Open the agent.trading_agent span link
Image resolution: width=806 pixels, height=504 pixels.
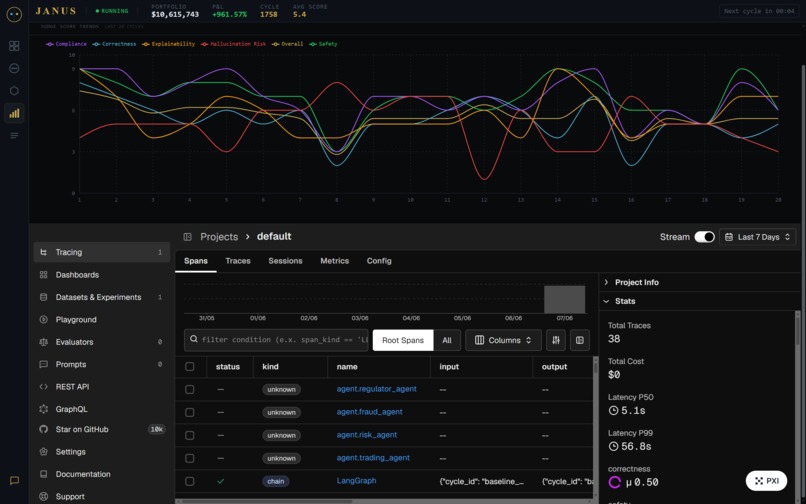coord(373,457)
